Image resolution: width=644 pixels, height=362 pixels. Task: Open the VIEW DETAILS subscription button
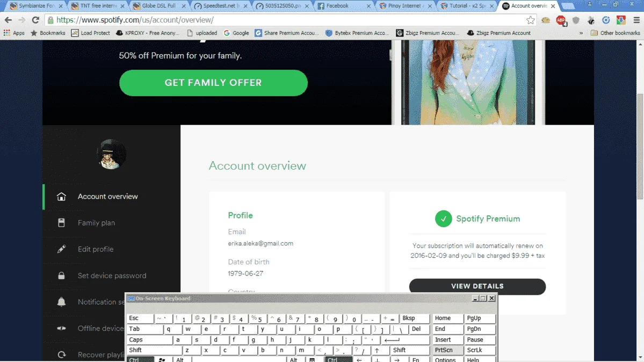477,286
